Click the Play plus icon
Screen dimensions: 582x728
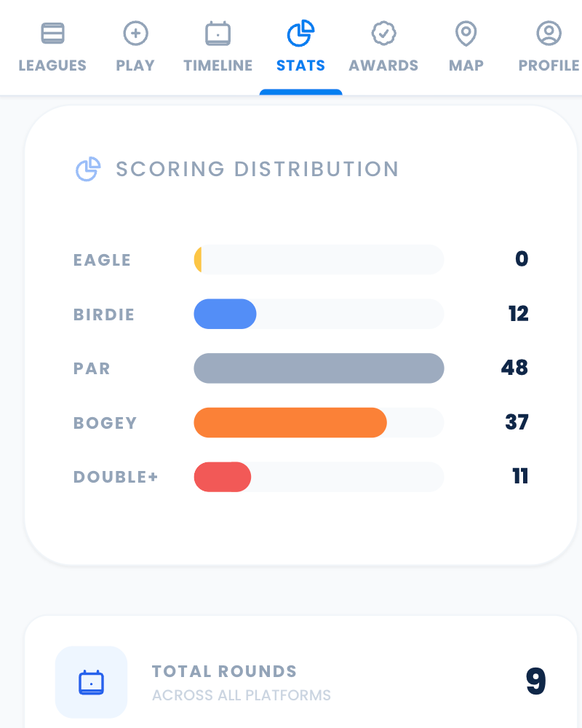(x=135, y=33)
